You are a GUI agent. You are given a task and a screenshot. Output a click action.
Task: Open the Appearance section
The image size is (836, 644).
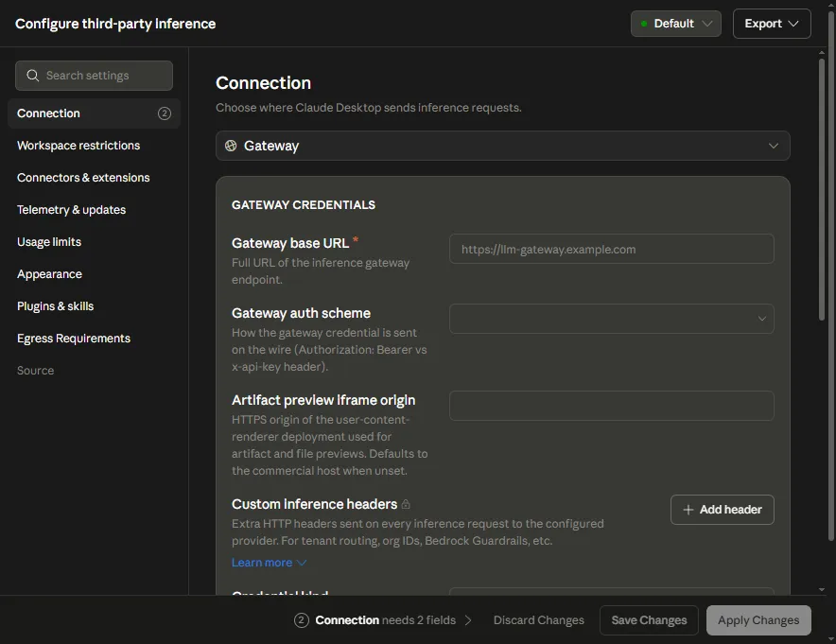pos(49,274)
